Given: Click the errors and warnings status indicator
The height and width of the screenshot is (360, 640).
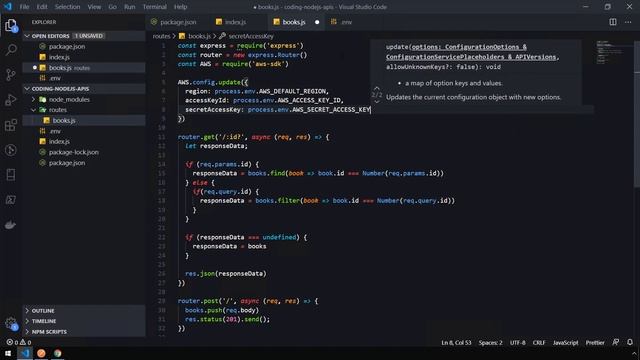Looking at the screenshot, I should (18, 342).
